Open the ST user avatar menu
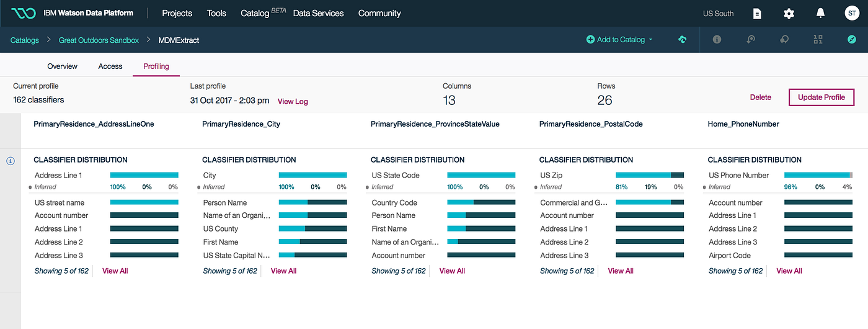The width and height of the screenshot is (868, 329). 852,13
